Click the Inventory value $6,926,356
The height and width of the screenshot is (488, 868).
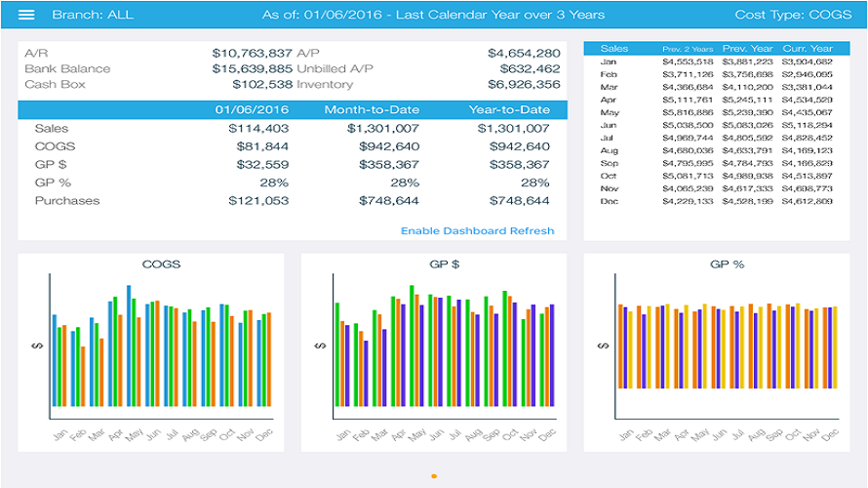[x=524, y=84]
